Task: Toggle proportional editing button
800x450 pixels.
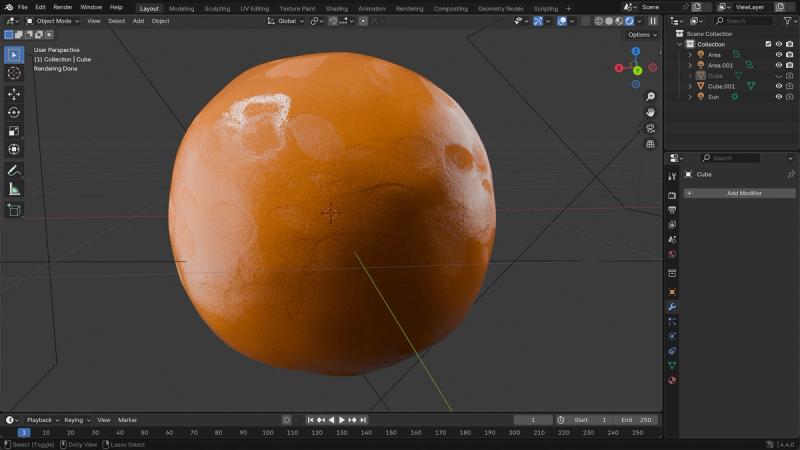Action: (x=363, y=21)
